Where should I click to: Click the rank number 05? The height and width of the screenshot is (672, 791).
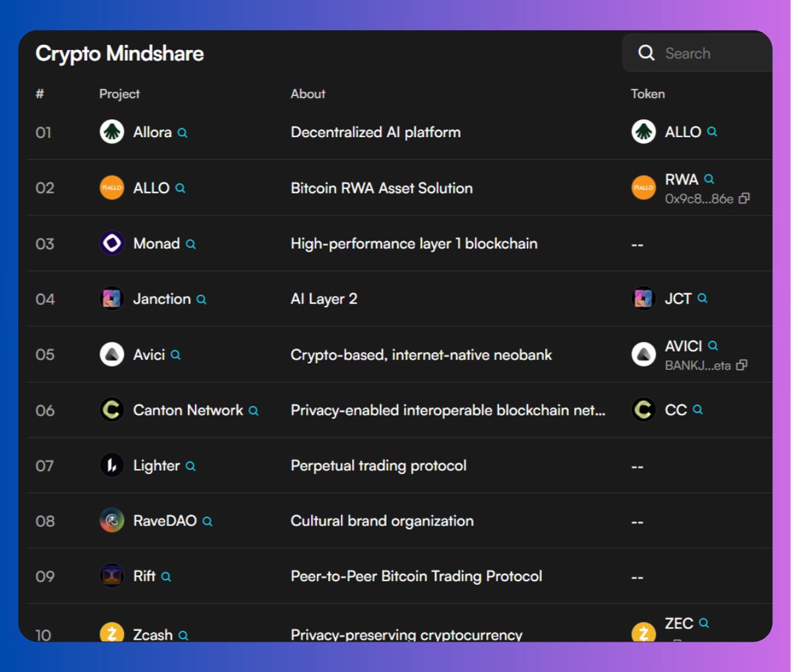pyautogui.click(x=45, y=354)
